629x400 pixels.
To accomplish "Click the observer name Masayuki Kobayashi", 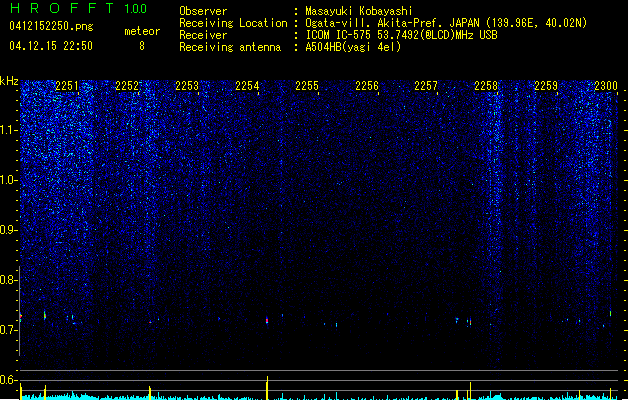I will [x=359, y=11].
